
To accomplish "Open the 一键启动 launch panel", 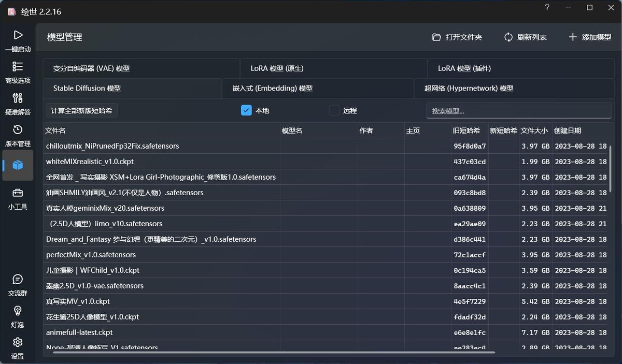I will (18, 41).
